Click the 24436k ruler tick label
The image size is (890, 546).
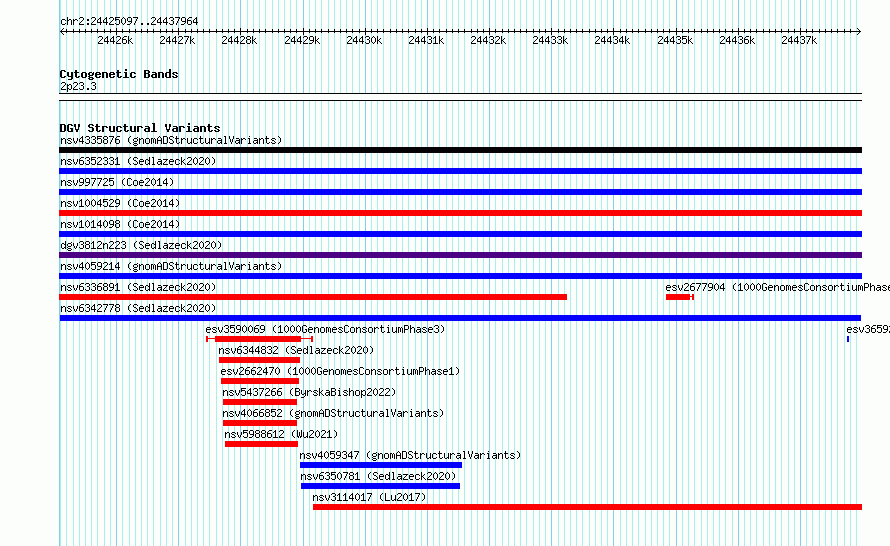click(737, 40)
